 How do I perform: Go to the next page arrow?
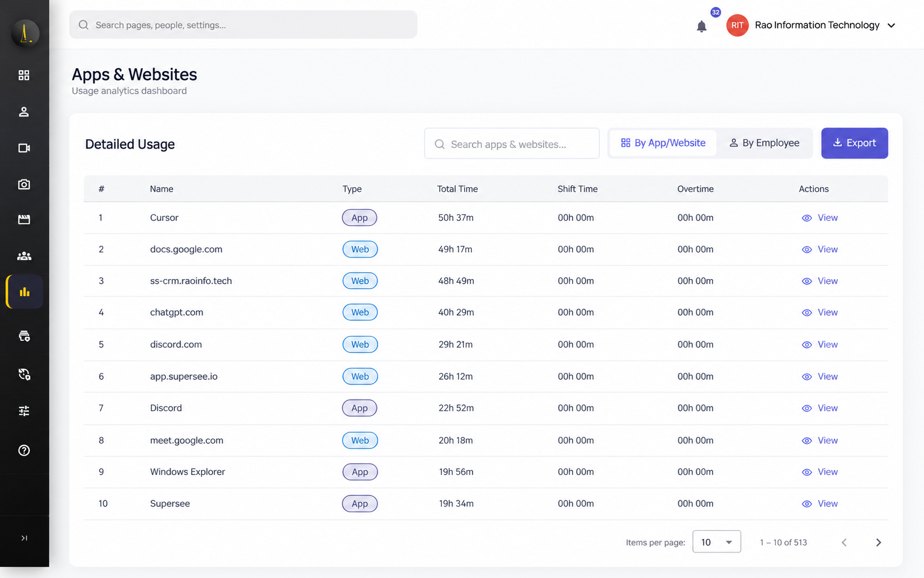(x=879, y=542)
